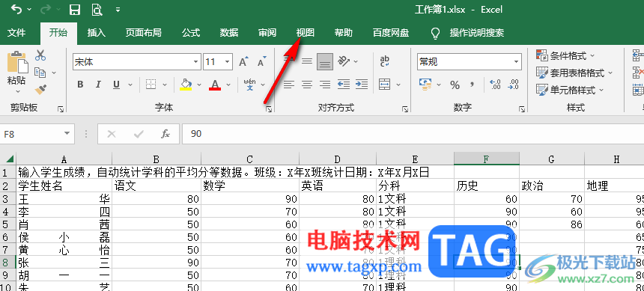Click the formula bar showing 90
The width and height of the screenshot is (644, 291).
tap(413, 134)
